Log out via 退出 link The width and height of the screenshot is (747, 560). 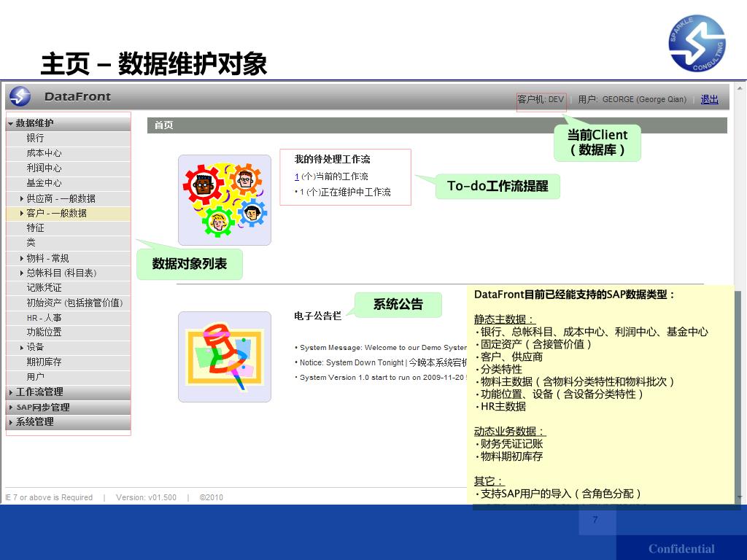pos(709,99)
